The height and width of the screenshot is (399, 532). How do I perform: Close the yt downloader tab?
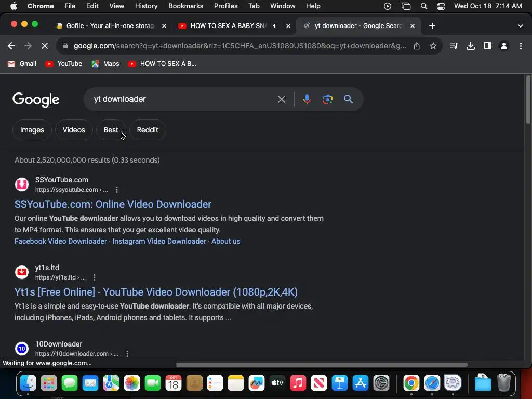point(413,26)
